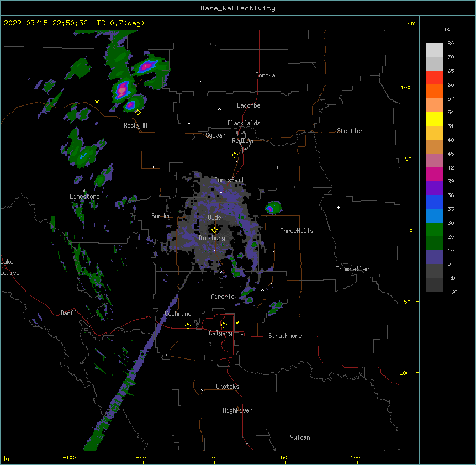Click the 50 tick label on right vertical axis
Viewport: 476px width, 465px height.
point(408,158)
